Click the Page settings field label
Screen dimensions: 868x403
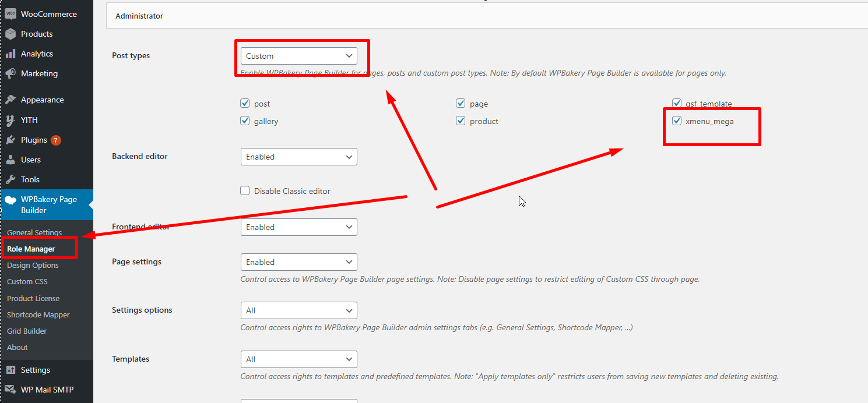click(137, 261)
